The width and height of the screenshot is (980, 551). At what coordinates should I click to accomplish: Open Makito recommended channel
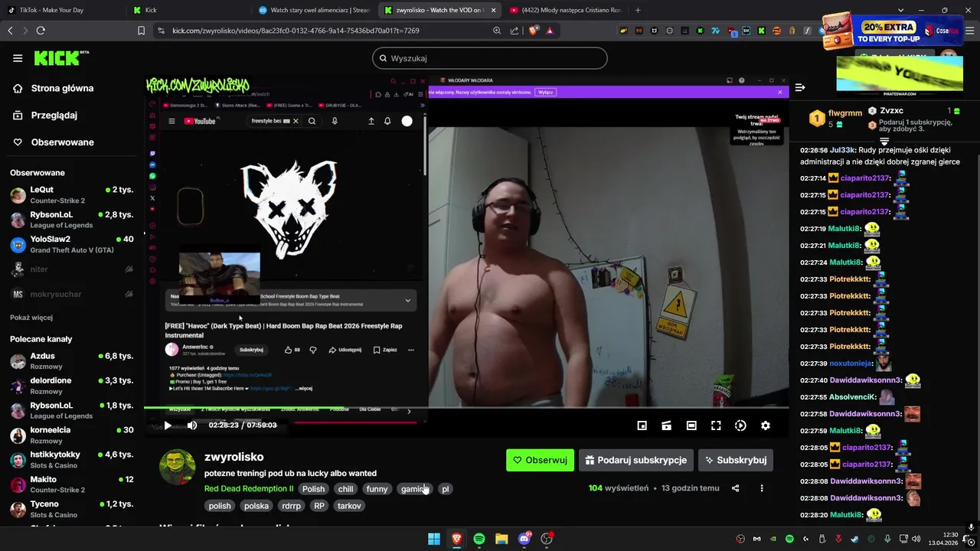tap(71, 484)
